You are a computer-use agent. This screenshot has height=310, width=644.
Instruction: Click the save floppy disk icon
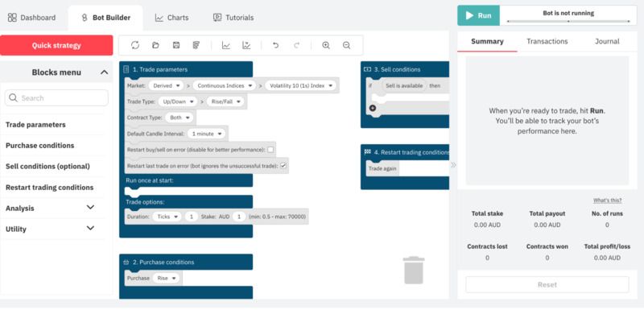click(x=176, y=46)
